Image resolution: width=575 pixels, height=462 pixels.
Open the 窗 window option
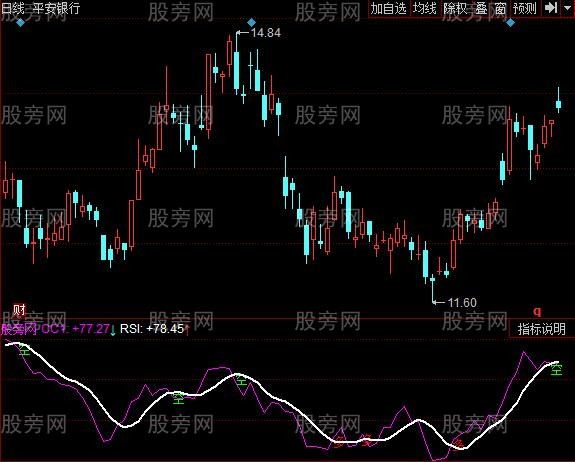tap(501, 8)
